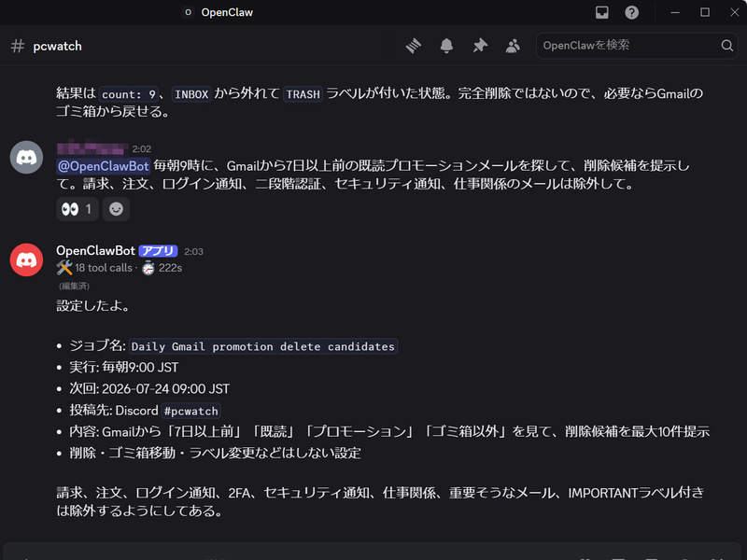This screenshot has height=560, width=747.
Task: Show pinned messages via pin icon
Action: (x=480, y=46)
